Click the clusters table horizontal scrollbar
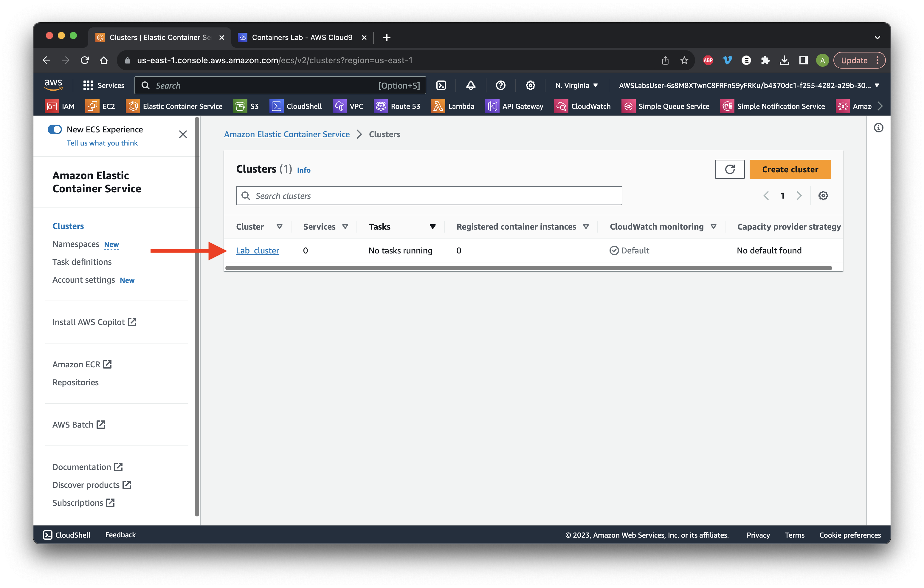The width and height of the screenshot is (924, 588). coord(529,268)
